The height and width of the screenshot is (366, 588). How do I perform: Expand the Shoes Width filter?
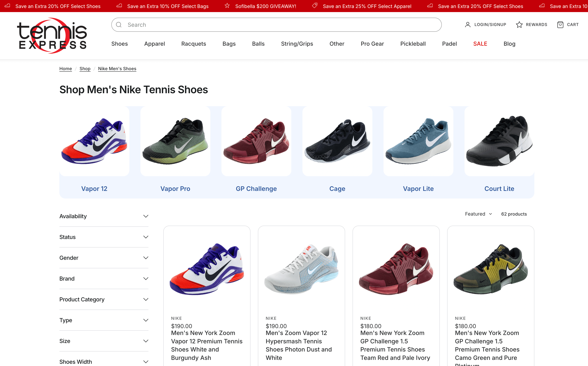coord(104,362)
